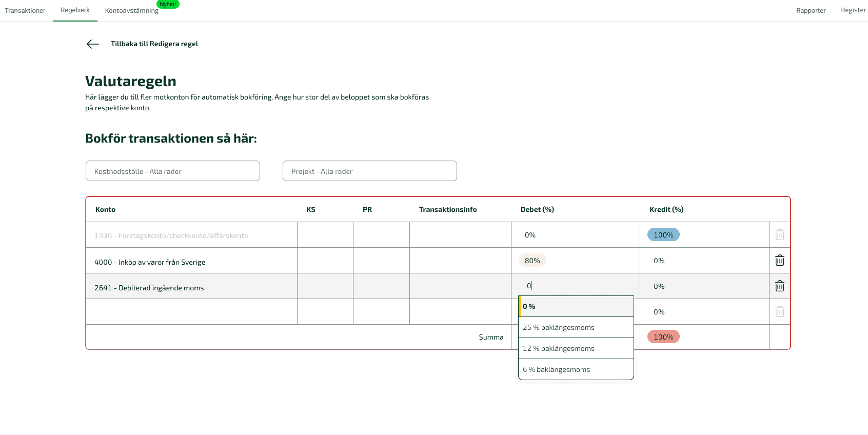Click the back arrow icon

(93, 44)
